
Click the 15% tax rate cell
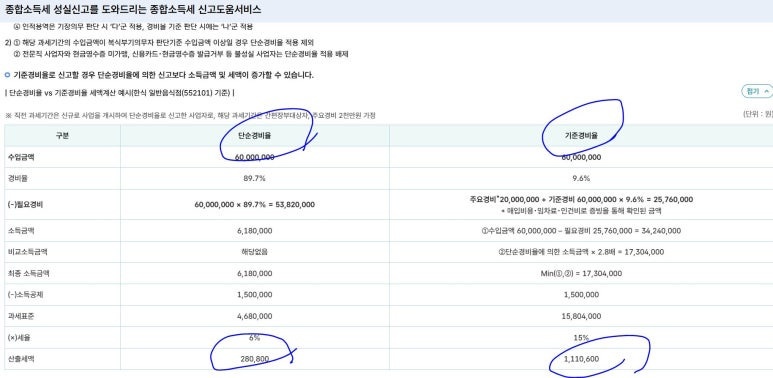pos(581,338)
